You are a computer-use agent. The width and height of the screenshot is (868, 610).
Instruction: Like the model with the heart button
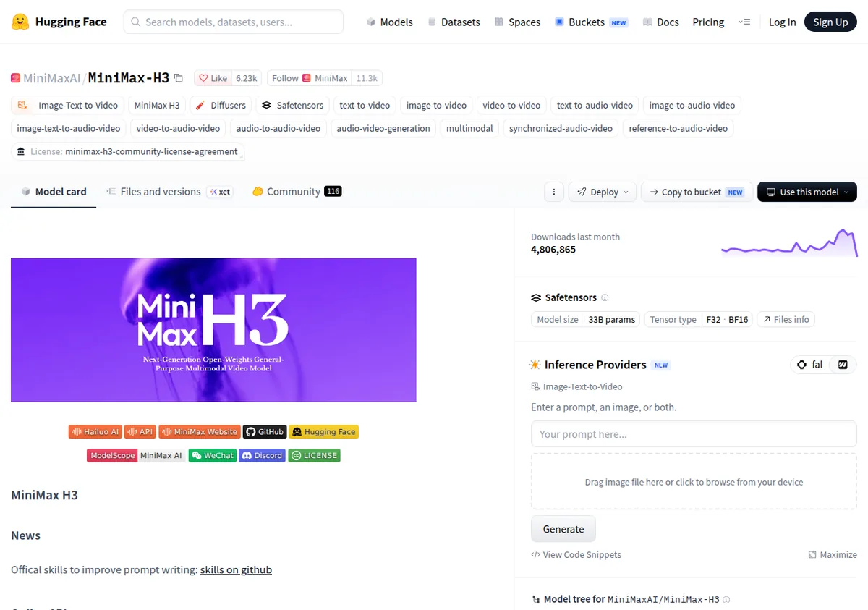click(x=213, y=78)
